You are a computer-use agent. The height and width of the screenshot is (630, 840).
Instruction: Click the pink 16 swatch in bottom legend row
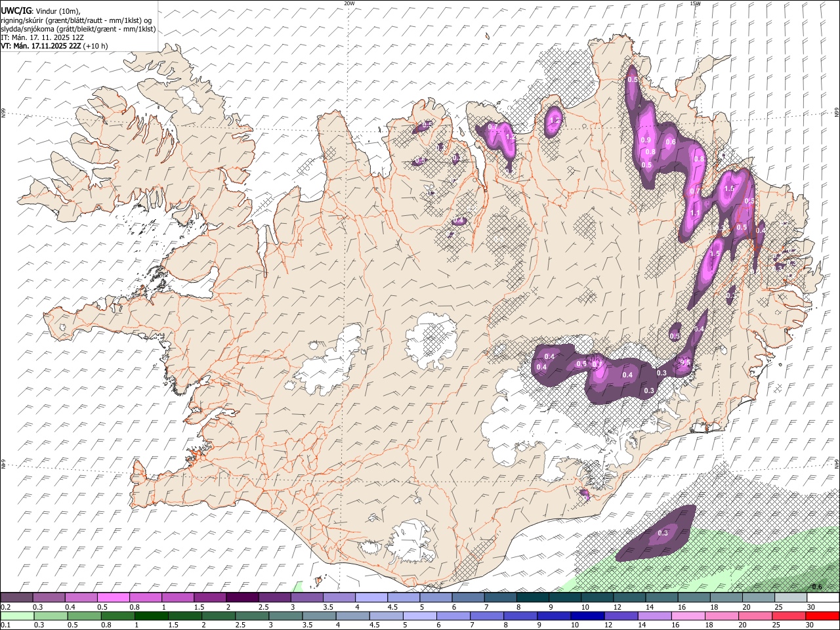[x=687, y=616]
